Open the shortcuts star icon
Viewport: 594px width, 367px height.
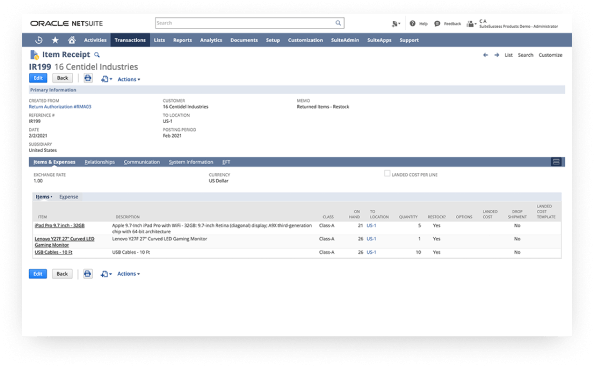(55, 40)
